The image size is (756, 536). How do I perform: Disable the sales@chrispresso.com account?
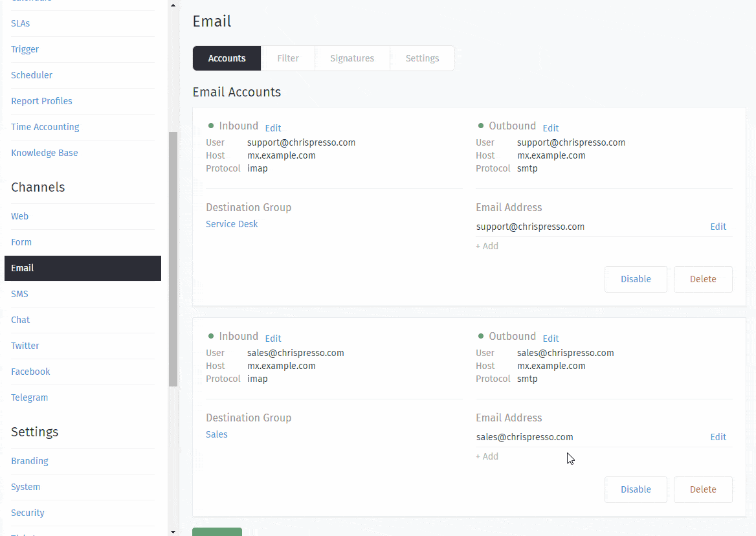[x=636, y=490]
